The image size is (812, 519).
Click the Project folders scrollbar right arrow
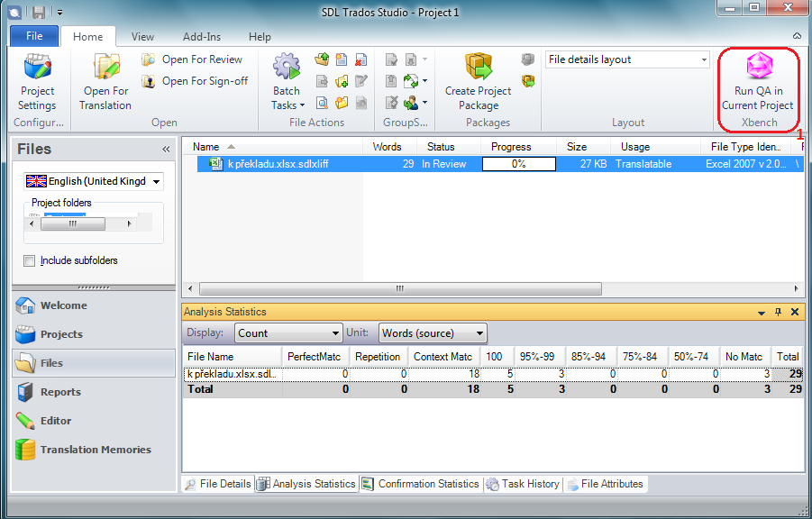pyautogui.click(x=129, y=223)
